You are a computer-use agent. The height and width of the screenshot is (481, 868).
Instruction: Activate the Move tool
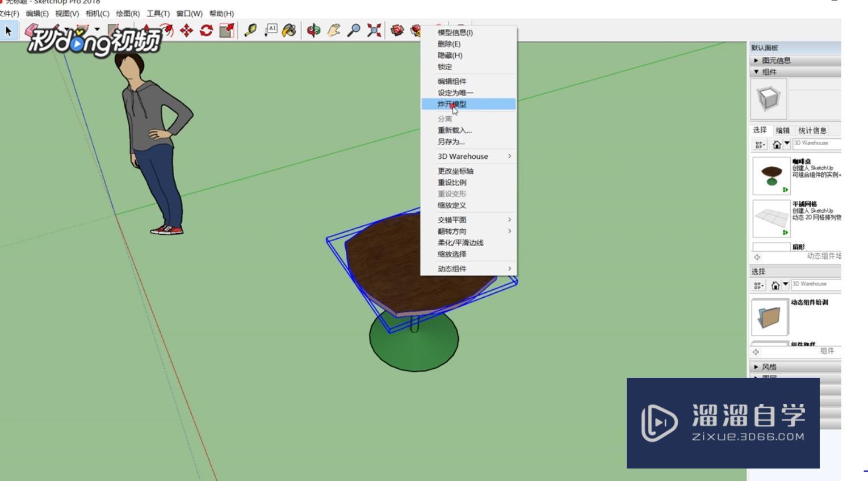186,31
